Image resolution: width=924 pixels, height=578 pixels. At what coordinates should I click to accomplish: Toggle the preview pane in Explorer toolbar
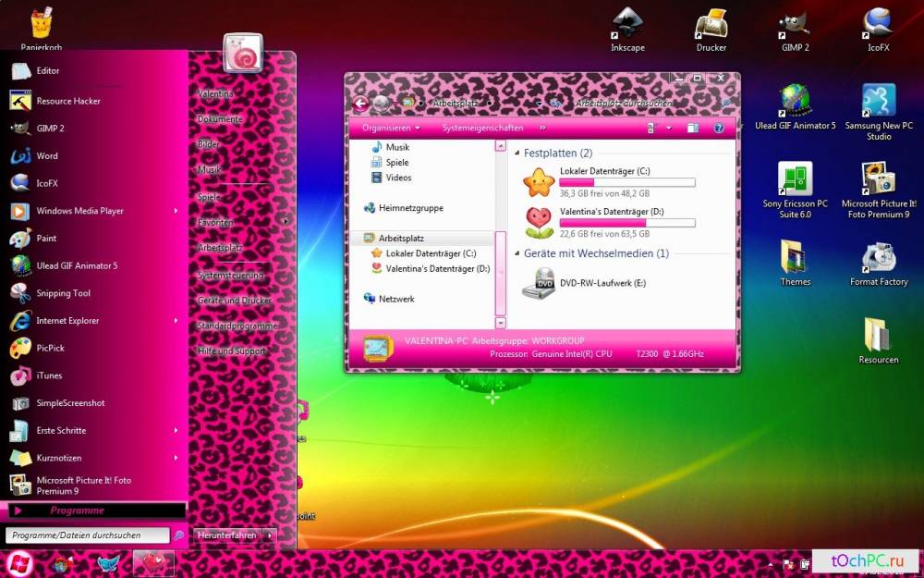(693, 128)
